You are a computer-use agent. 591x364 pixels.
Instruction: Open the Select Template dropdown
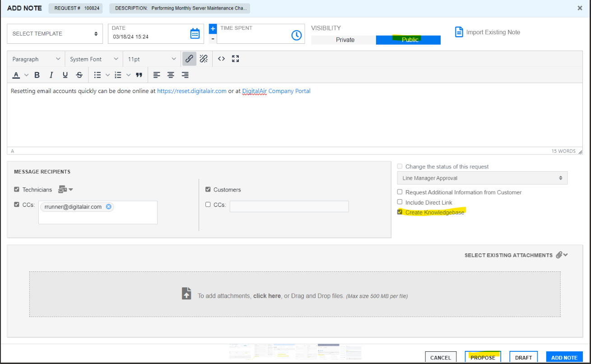click(x=54, y=33)
